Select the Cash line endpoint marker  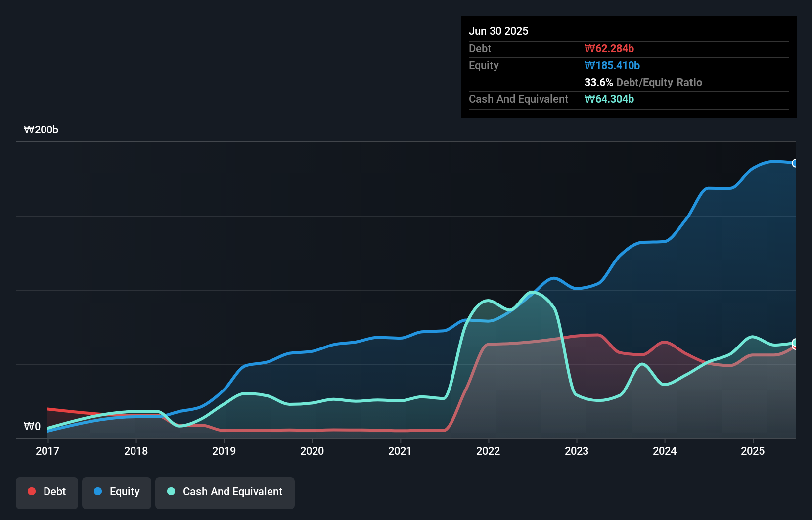[x=795, y=342]
